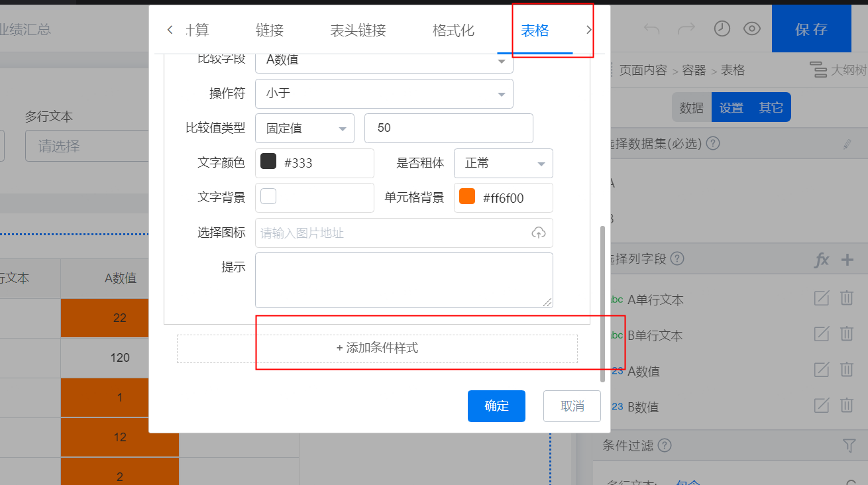Open the 条件过滤 filter funnel icon
The height and width of the screenshot is (485, 868).
pos(849,446)
